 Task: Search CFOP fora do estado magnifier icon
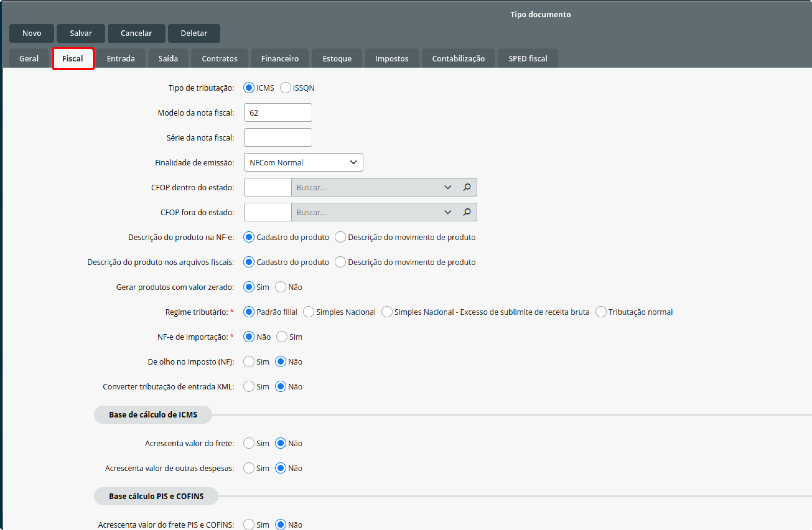[467, 212]
